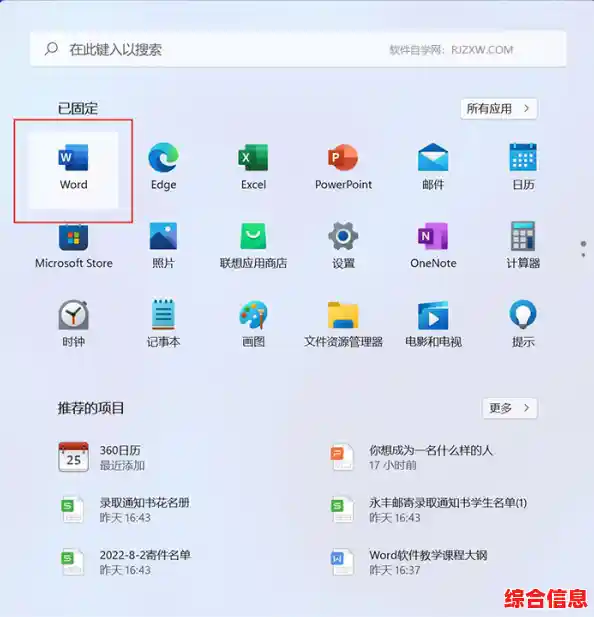Open the 时钟 clock app
The image size is (594, 617).
tap(74, 324)
